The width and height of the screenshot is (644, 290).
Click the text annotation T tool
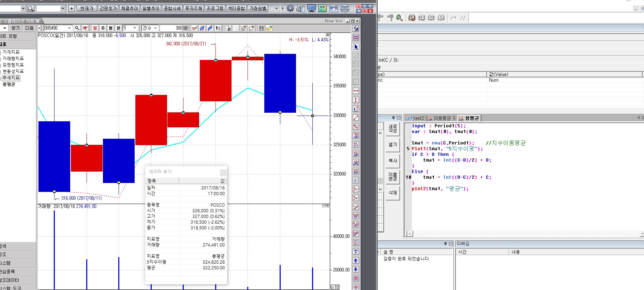356,251
